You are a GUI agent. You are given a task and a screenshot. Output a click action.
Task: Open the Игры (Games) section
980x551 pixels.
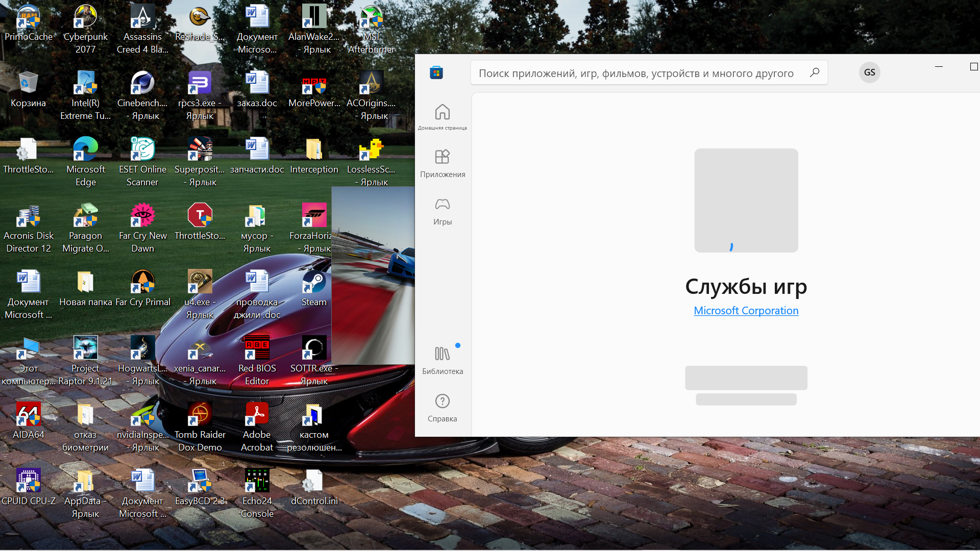(442, 211)
